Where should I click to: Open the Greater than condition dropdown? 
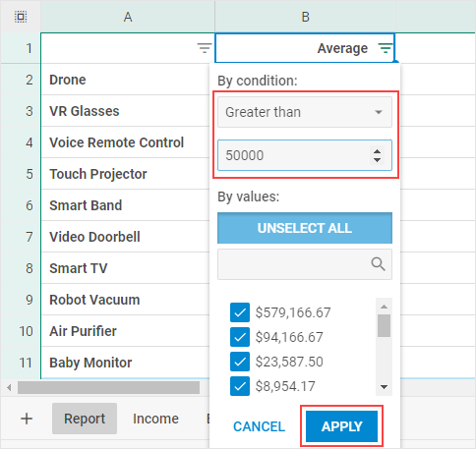pos(305,112)
